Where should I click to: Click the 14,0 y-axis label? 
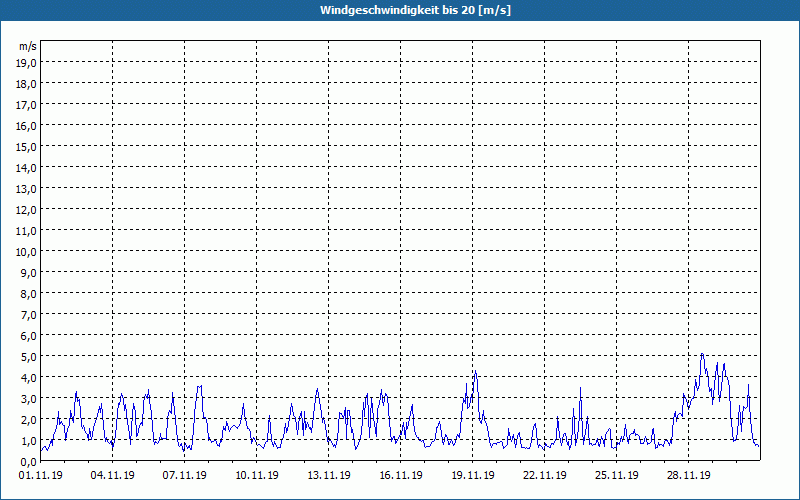26,167
